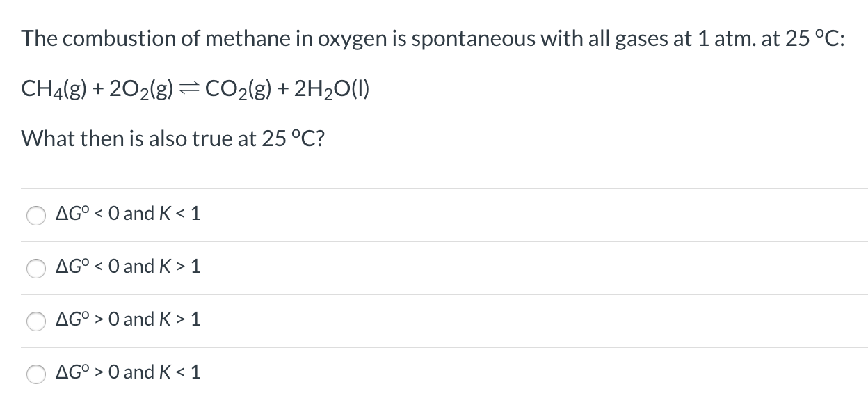Select radio button for ΔG° > 0 and K > 1

pos(36,321)
